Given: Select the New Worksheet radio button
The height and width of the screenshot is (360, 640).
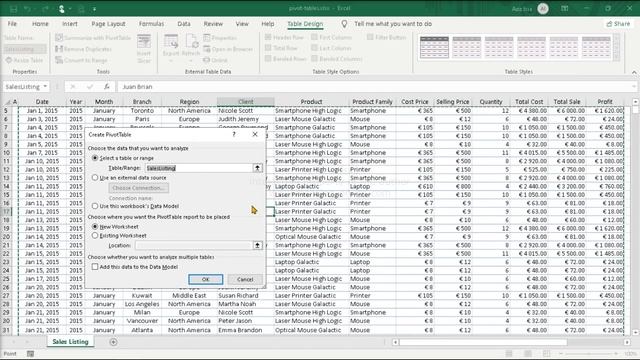Looking at the screenshot, I should click(x=95, y=227).
